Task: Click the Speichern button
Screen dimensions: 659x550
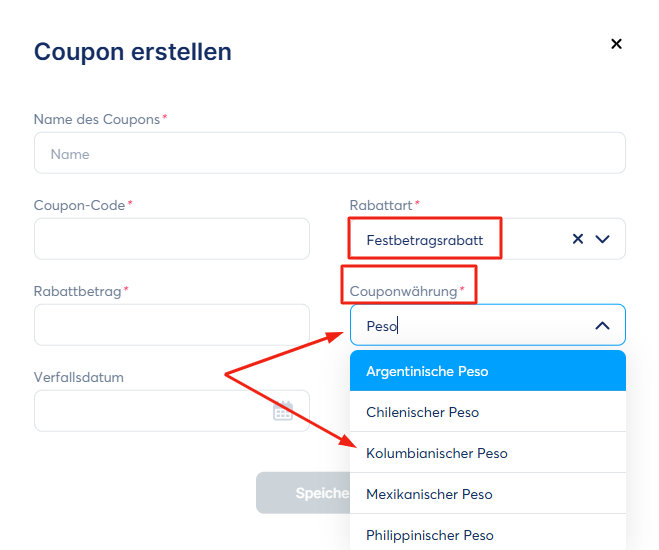Action: click(x=303, y=492)
